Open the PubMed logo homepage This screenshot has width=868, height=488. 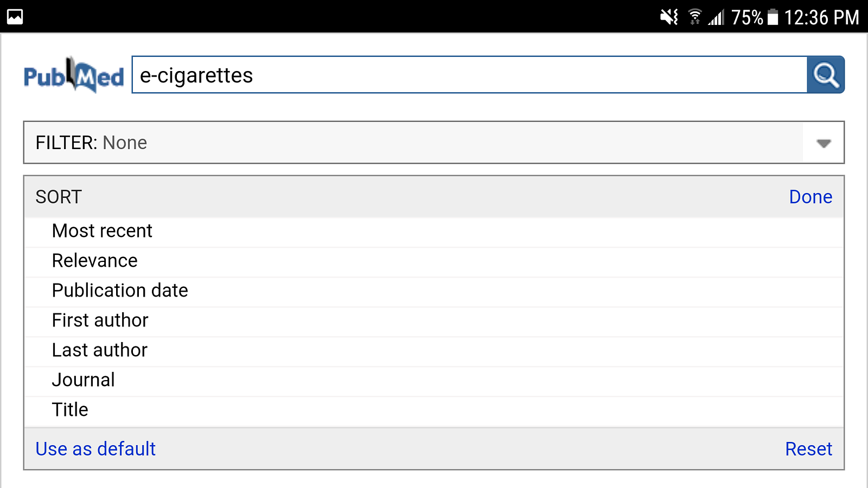pos(74,75)
